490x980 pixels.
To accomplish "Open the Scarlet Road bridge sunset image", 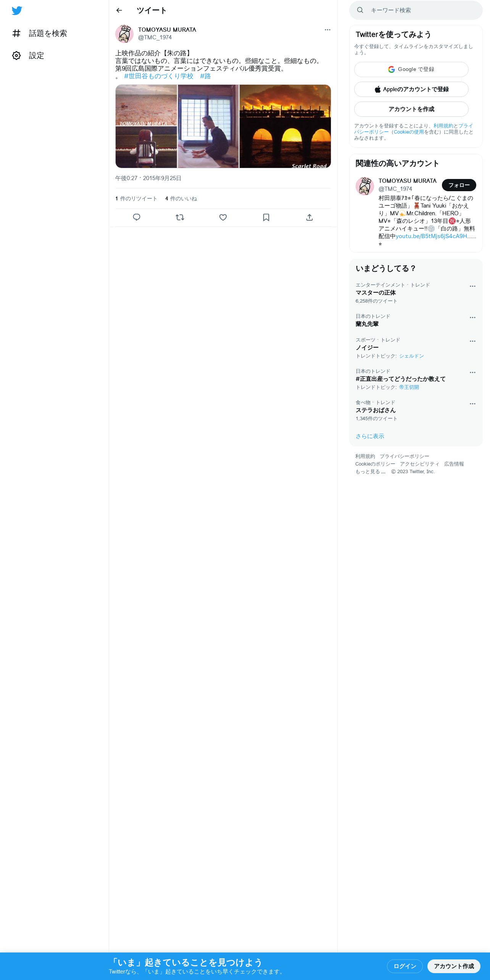I will point(285,126).
